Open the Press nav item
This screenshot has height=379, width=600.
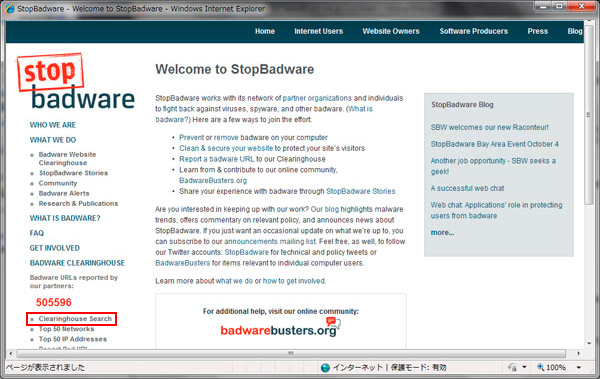pos(538,31)
